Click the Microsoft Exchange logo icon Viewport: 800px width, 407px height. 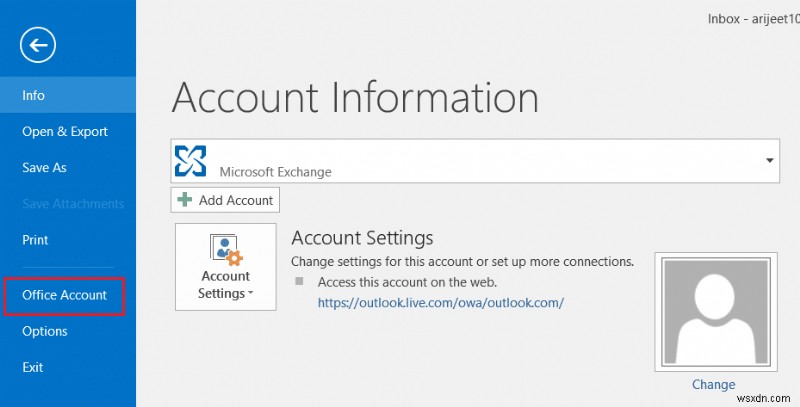191,160
